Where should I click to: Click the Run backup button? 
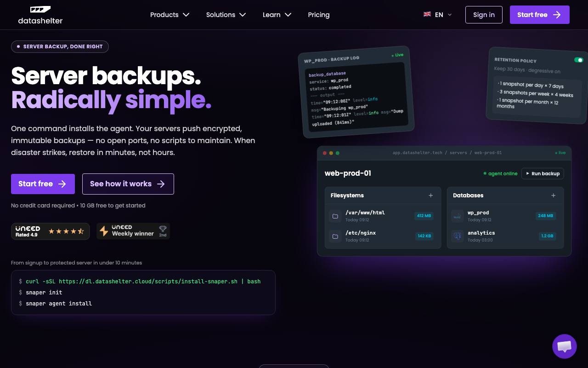click(x=543, y=173)
